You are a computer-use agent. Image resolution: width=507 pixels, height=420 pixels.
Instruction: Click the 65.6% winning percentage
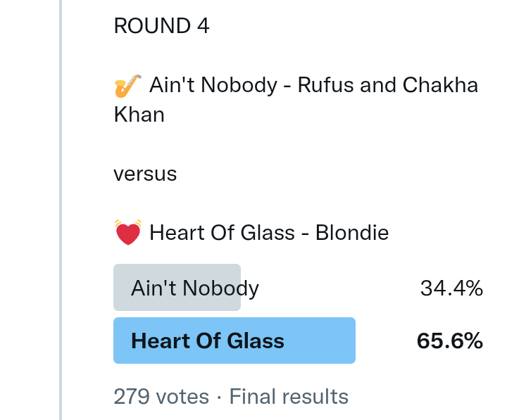click(450, 341)
